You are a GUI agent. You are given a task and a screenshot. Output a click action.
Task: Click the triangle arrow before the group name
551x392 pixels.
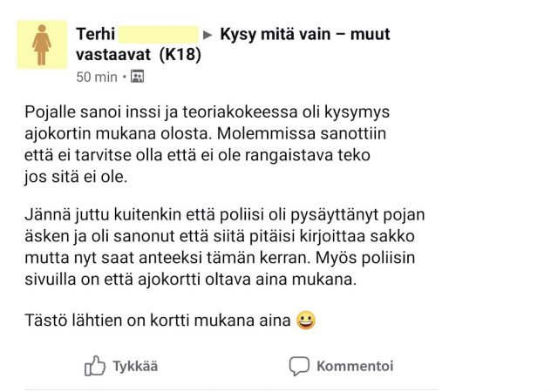point(207,36)
